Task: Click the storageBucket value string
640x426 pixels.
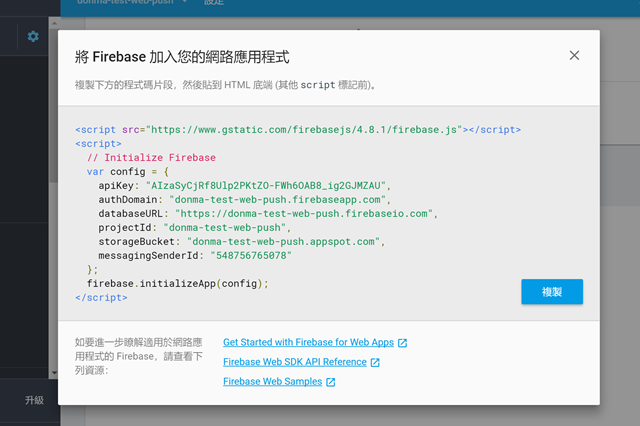Action: coord(283,242)
